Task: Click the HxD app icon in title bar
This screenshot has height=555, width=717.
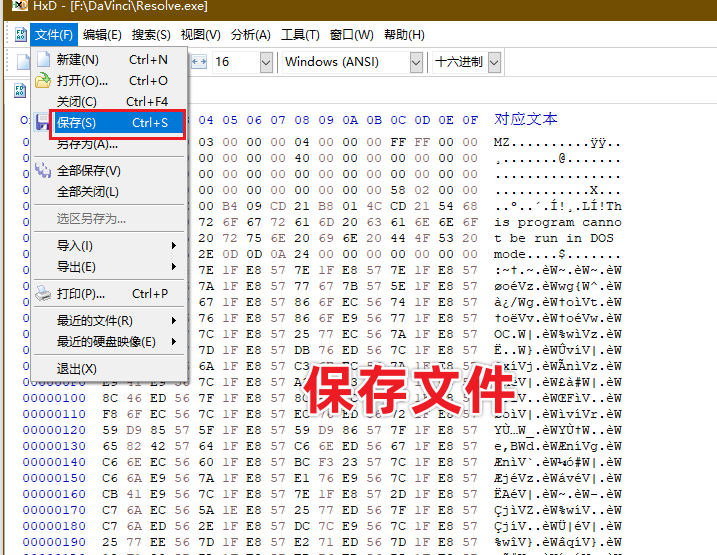Action: coord(19,5)
